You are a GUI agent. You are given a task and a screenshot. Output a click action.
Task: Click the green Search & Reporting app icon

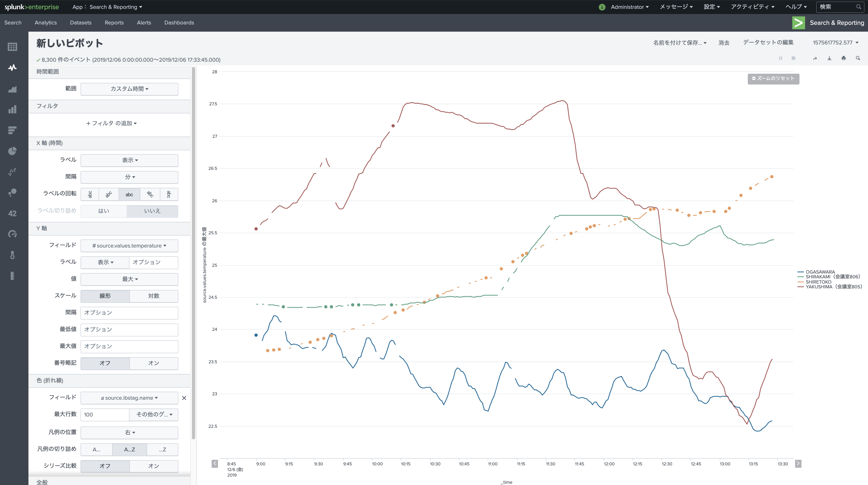(799, 23)
